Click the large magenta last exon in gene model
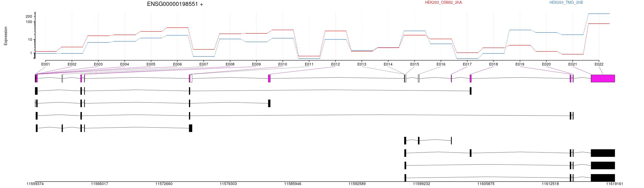This screenshot has width=644, height=188. (x=603, y=78)
